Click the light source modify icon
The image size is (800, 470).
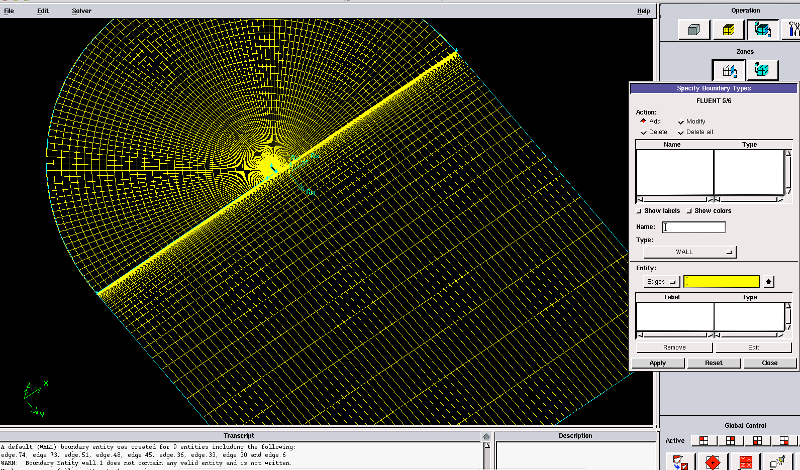(x=779, y=462)
